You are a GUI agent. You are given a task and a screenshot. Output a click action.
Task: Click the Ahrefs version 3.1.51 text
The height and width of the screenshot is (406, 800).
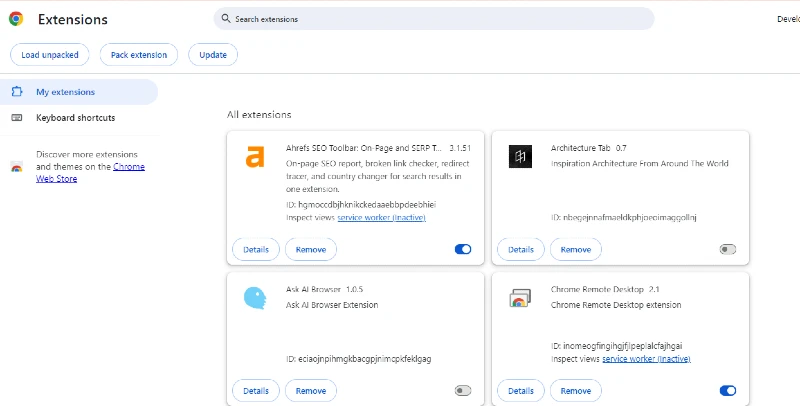[x=460, y=148]
